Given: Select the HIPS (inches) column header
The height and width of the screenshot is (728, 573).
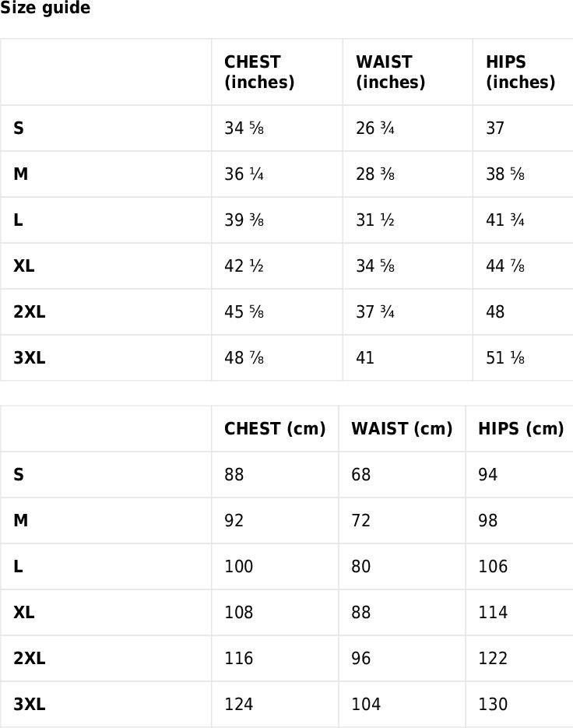Looking at the screenshot, I should click(x=521, y=72).
